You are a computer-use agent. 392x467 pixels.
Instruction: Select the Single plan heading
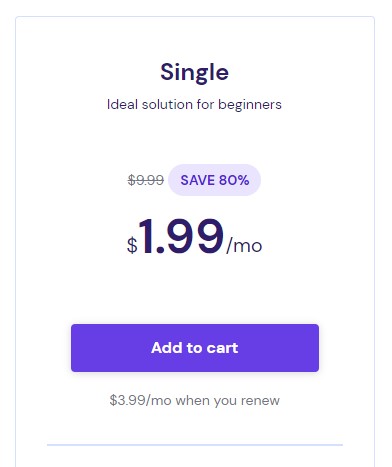pos(195,73)
